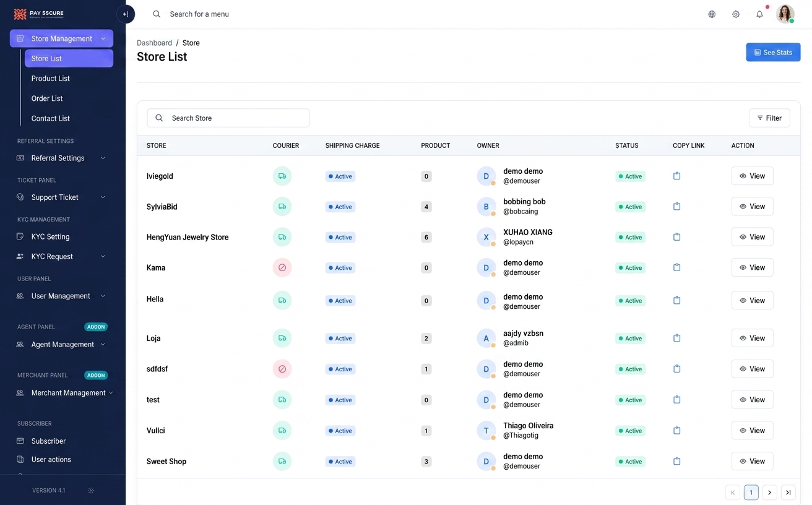Go to the next page arrow
The height and width of the screenshot is (505, 812).
point(769,493)
